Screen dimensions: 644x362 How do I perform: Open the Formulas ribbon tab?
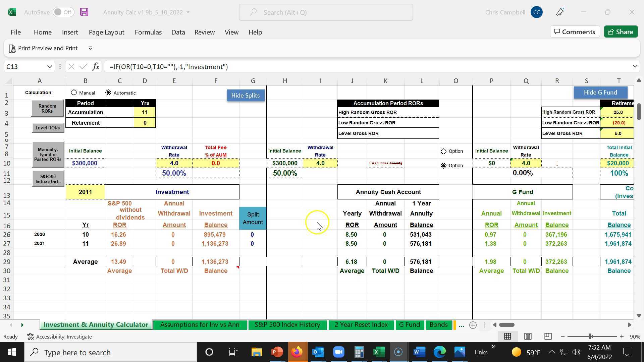148,32
